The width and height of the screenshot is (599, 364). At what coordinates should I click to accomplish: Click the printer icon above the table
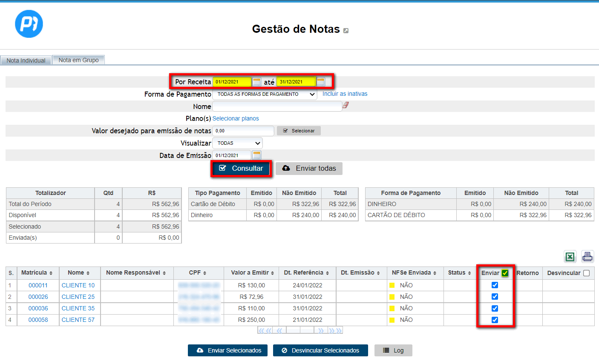[587, 257]
